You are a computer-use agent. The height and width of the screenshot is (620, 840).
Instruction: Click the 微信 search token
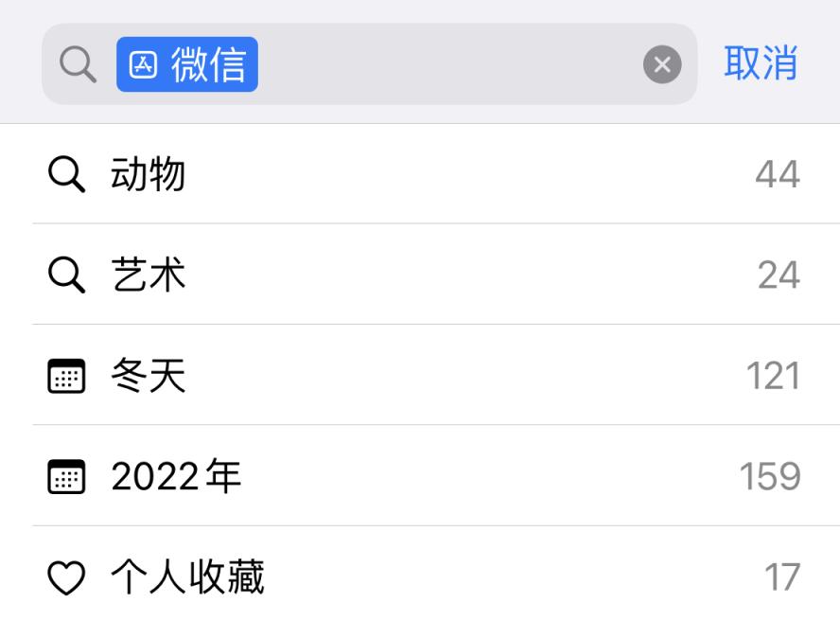[187, 62]
